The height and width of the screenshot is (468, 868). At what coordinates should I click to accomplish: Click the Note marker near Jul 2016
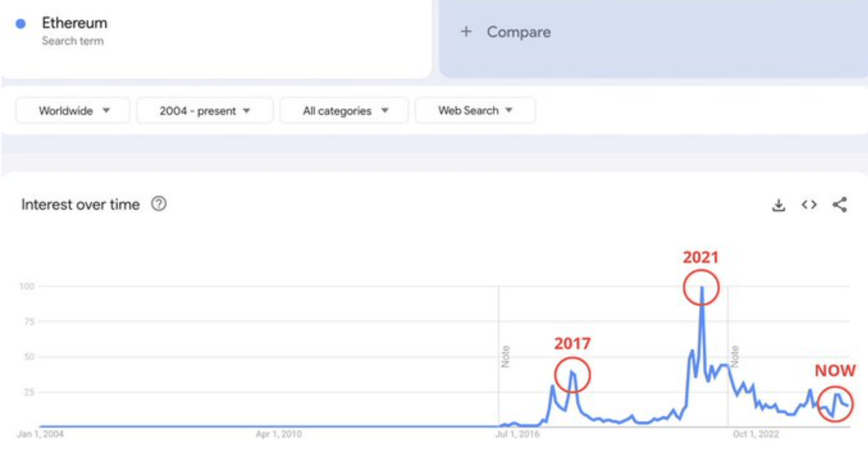(x=505, y=357)
